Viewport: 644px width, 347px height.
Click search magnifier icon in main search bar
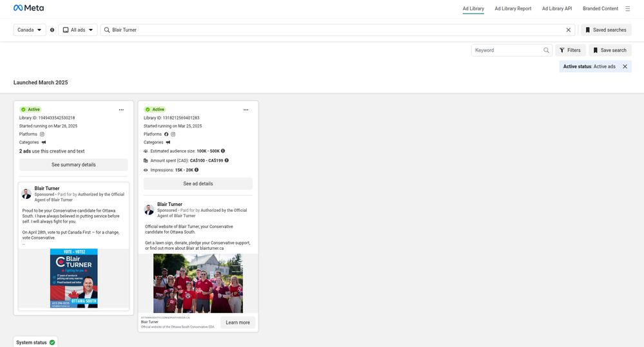click(x=107, y=30)
